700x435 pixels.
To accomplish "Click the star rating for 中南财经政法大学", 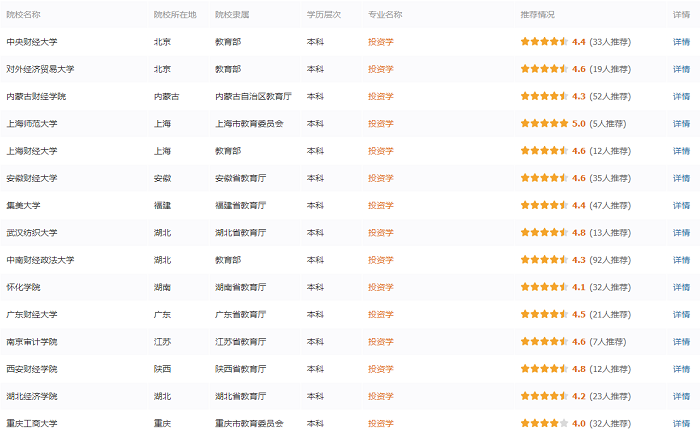I will (544, 260).
